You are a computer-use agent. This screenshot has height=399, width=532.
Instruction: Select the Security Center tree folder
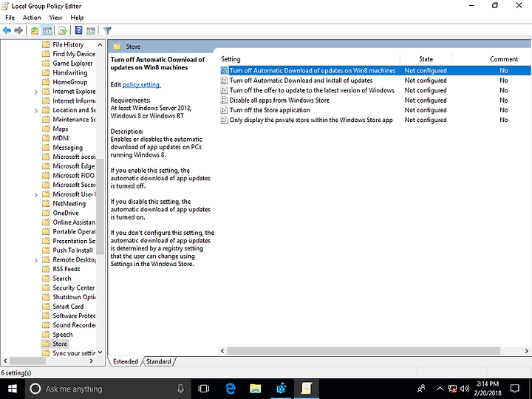click(x=74, y=287)
